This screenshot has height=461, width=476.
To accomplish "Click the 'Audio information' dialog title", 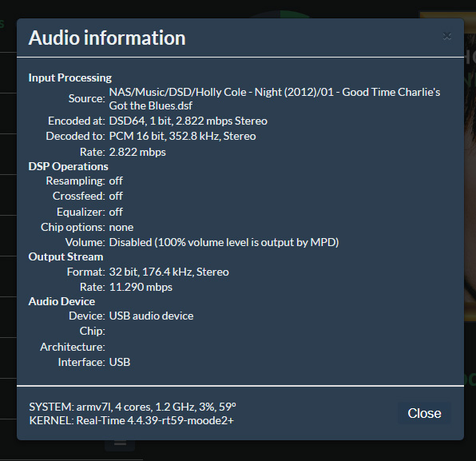I will (x=107, y=38).
